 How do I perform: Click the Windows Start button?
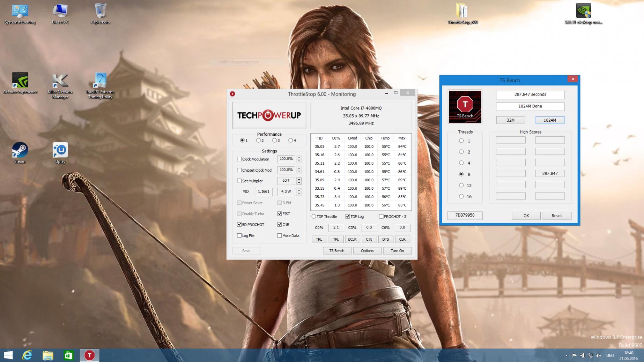[x=8, y=355]
